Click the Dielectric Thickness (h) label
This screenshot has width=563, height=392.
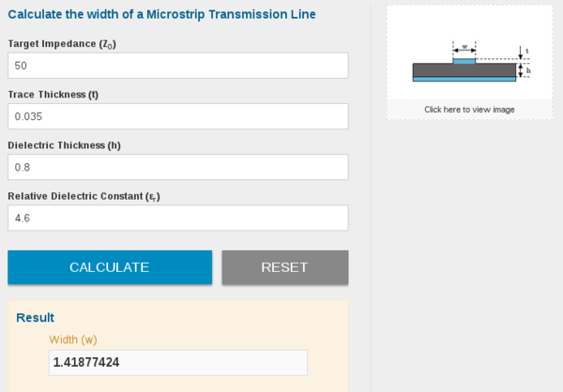point(64,145)
